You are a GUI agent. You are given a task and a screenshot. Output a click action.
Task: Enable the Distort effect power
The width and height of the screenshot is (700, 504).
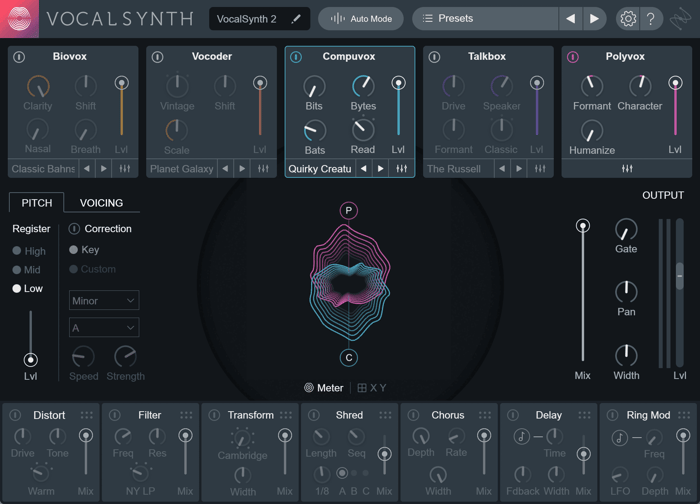pos(15,415)
